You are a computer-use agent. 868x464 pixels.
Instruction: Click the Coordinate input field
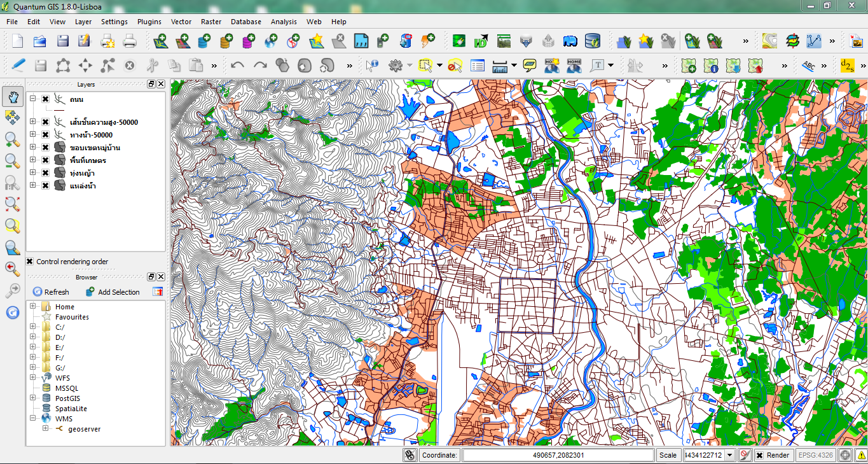[x=558, y=455]
